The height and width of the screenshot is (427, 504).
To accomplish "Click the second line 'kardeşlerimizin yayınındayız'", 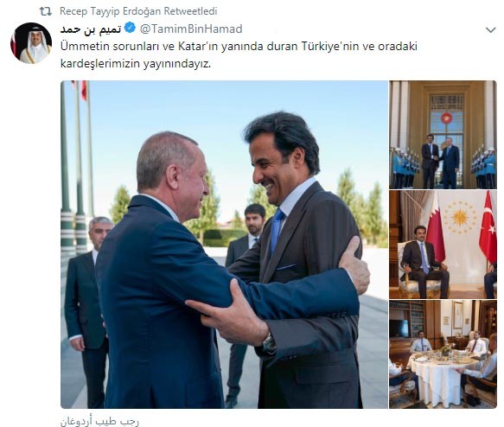I will pos(136,64).
